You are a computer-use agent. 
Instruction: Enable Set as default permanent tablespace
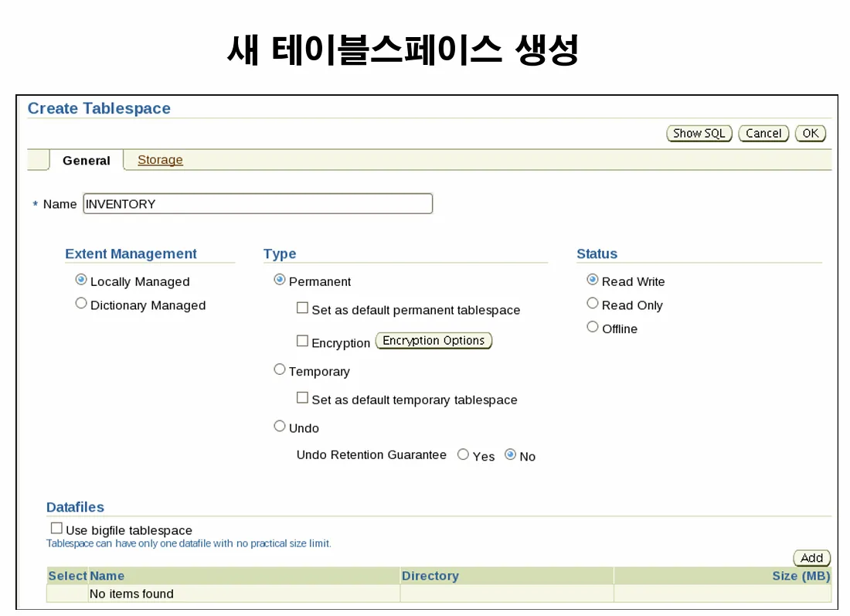click(x=302, y=308)
